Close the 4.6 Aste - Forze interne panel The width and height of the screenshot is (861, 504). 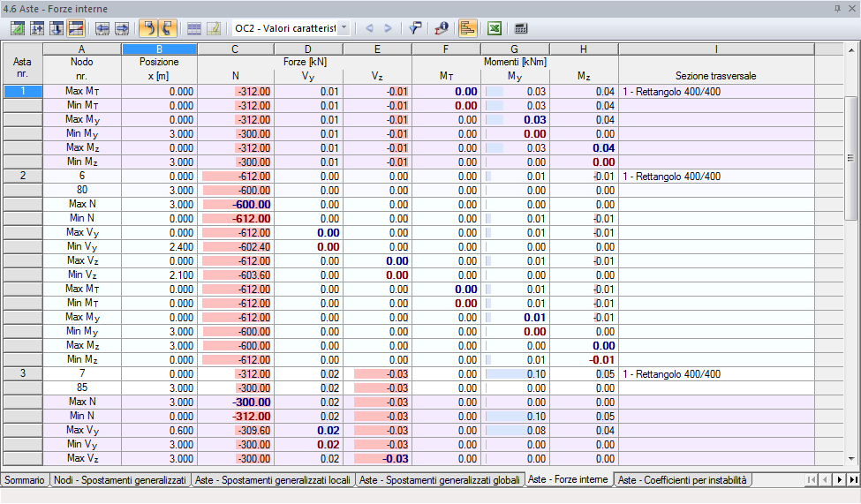tap(852, 8)
